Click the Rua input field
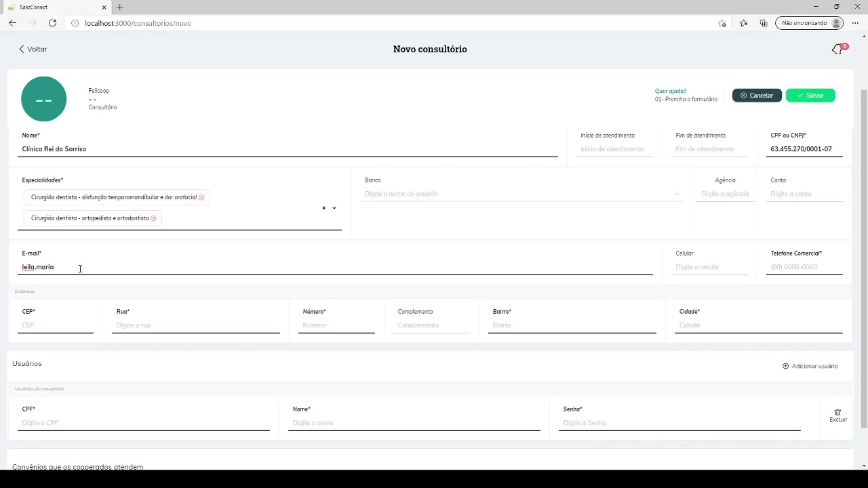This screenshot has width=868, height=488. [196, 325]
